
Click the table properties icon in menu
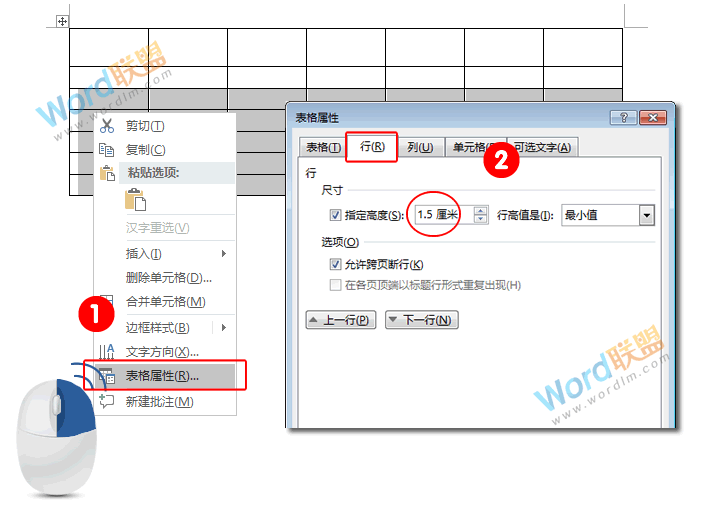click(x=107, y=376)
